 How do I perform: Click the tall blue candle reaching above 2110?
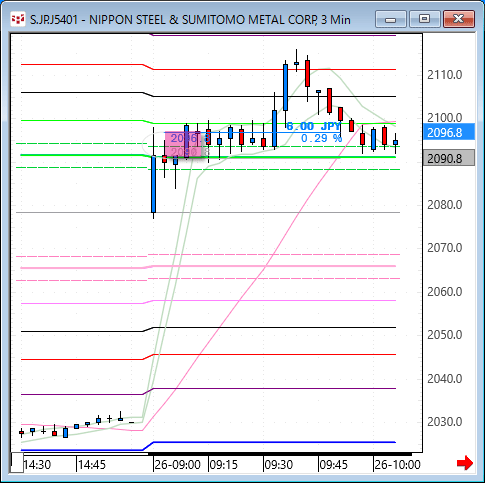point(285,87)
